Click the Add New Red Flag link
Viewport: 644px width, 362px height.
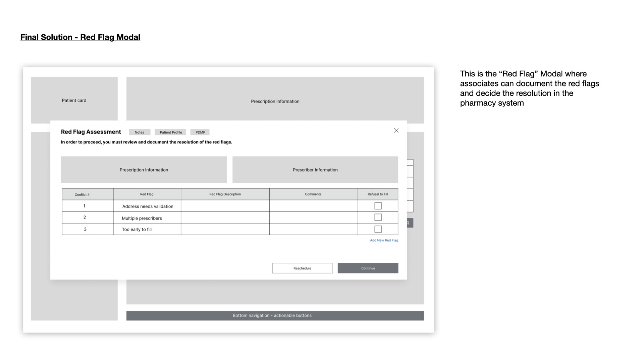(384, 240)
